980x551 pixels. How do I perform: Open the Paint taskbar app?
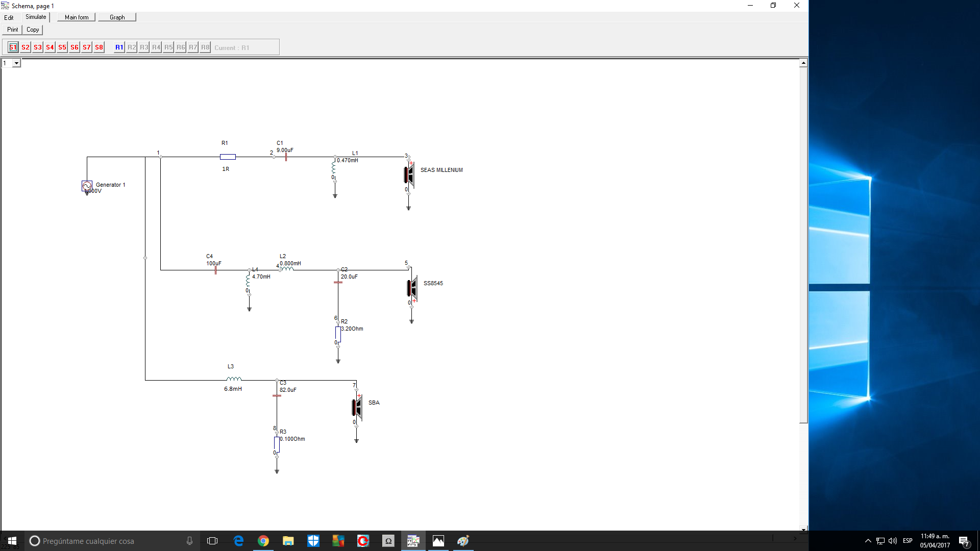463,541
